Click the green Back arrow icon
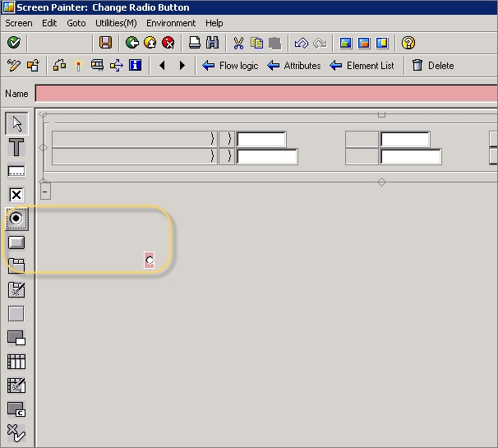This screenshot has width=498, height=448. coord(131,42)
